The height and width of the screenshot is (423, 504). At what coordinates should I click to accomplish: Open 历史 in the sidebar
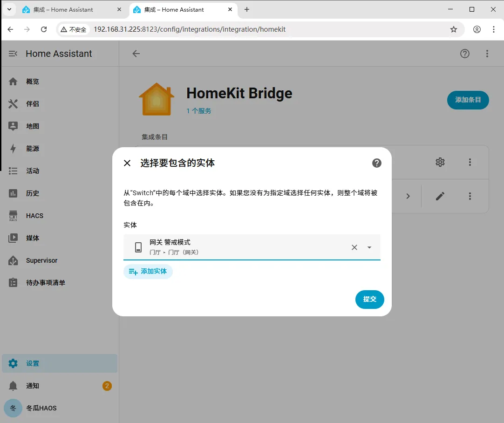click(60, 193)
